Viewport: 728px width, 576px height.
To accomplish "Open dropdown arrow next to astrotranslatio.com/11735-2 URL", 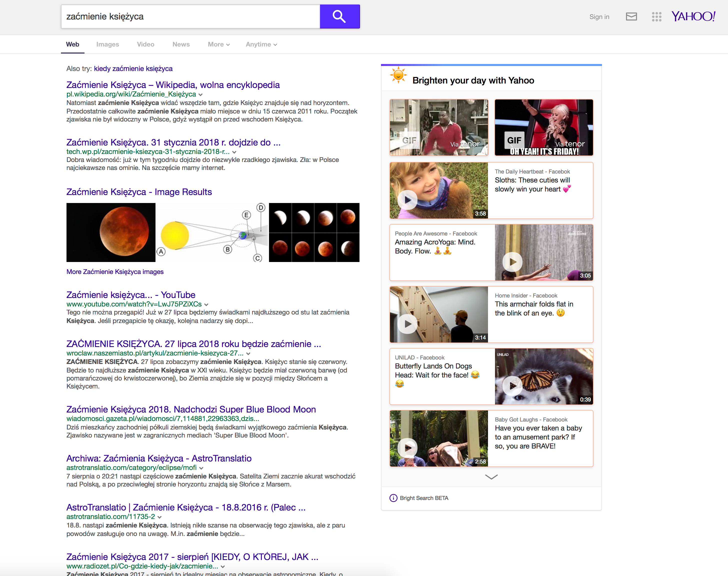I will pos(159,517).
